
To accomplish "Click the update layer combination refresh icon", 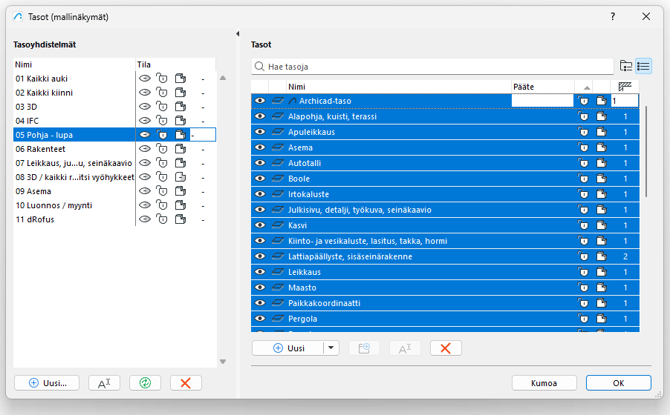I will click(144, 383).
